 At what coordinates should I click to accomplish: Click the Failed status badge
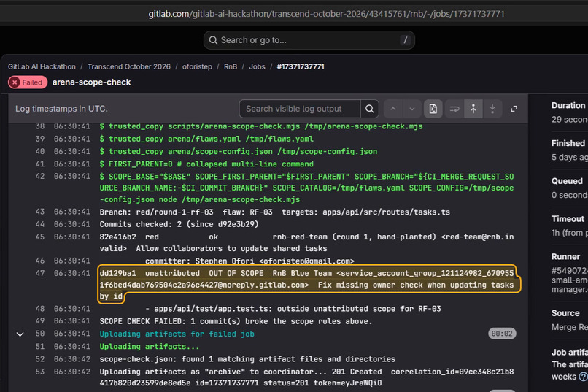point(28,82)
